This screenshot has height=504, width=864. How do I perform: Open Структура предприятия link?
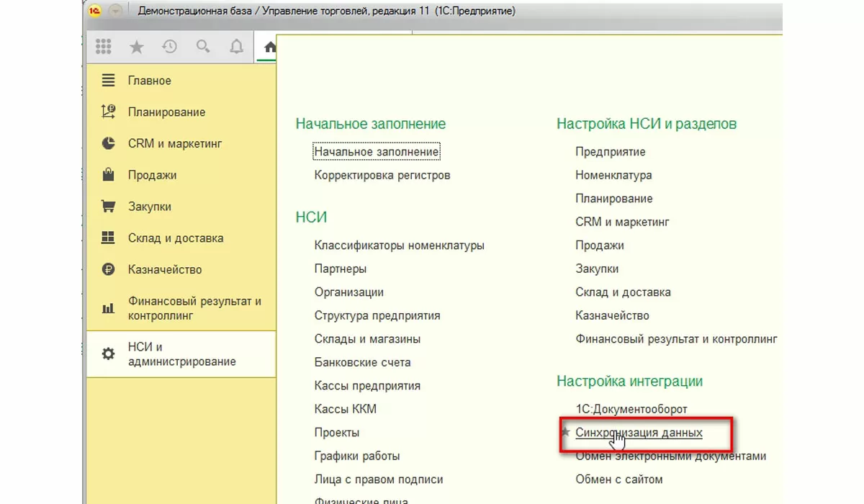(377, 315)
